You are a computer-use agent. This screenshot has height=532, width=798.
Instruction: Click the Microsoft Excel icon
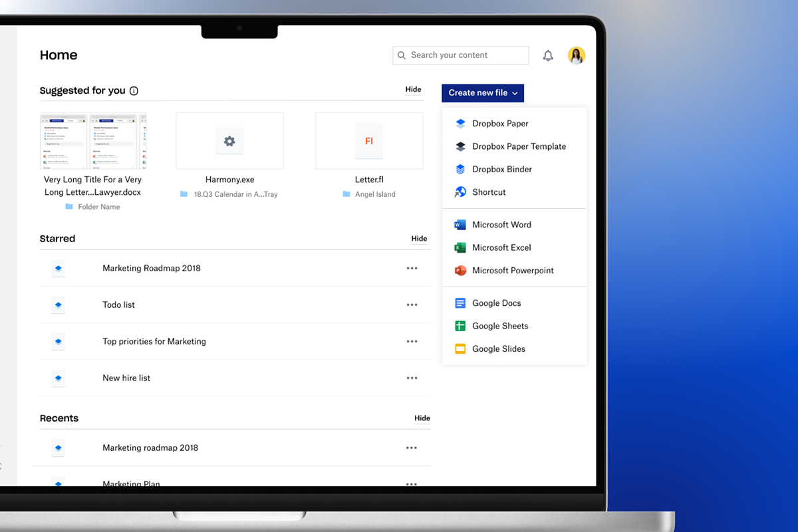(x=460, y=247)
